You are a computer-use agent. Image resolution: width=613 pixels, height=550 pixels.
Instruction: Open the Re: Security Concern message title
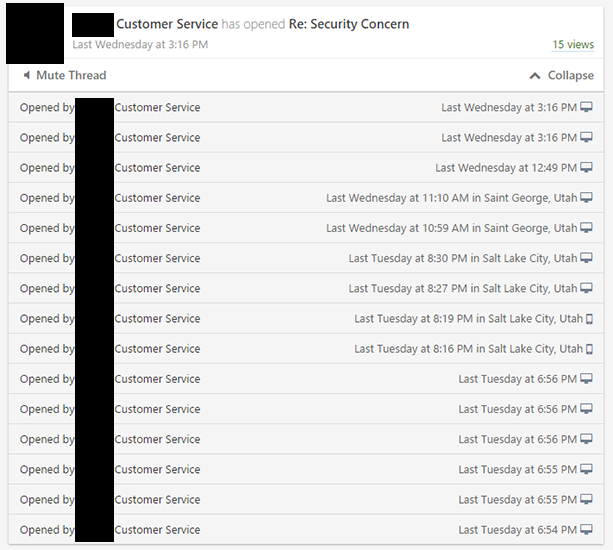[x=349, y=24]
